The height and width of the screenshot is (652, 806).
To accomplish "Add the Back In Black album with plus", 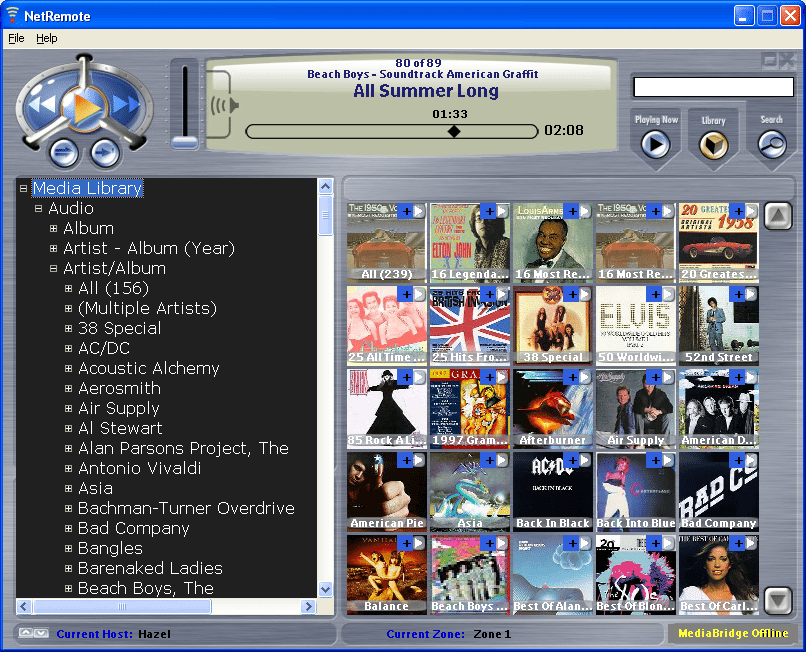I will [573, 461].
